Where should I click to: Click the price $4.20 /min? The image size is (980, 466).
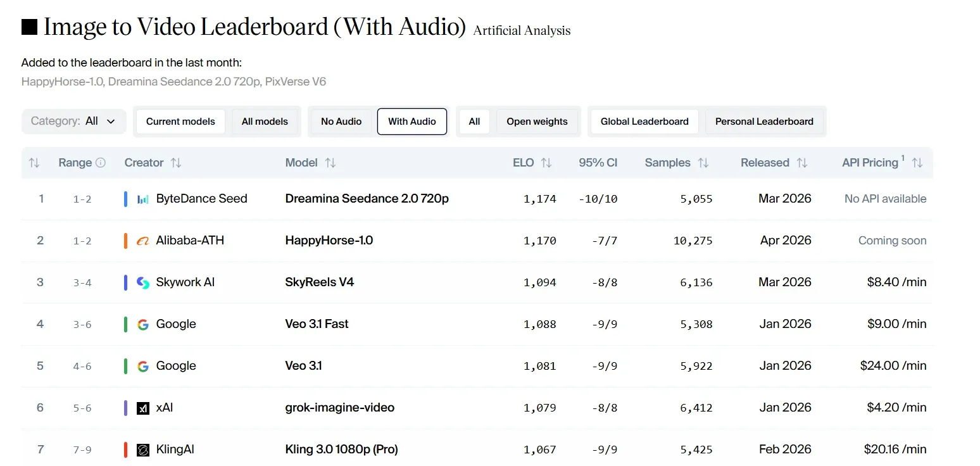pyautogui.click(x=897, y=408)
